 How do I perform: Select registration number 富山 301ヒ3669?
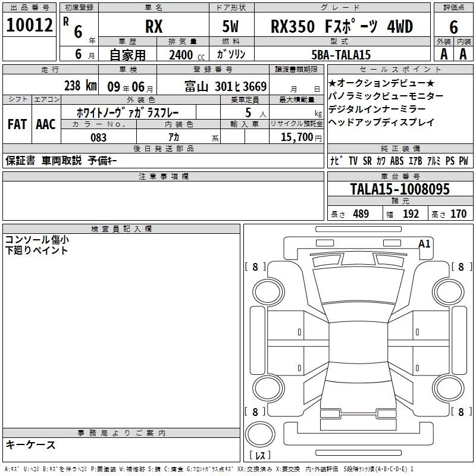pos(226,87)
